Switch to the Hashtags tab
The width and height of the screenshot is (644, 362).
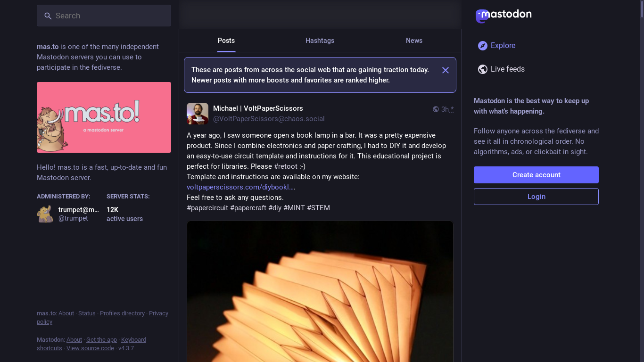point(320,41)
